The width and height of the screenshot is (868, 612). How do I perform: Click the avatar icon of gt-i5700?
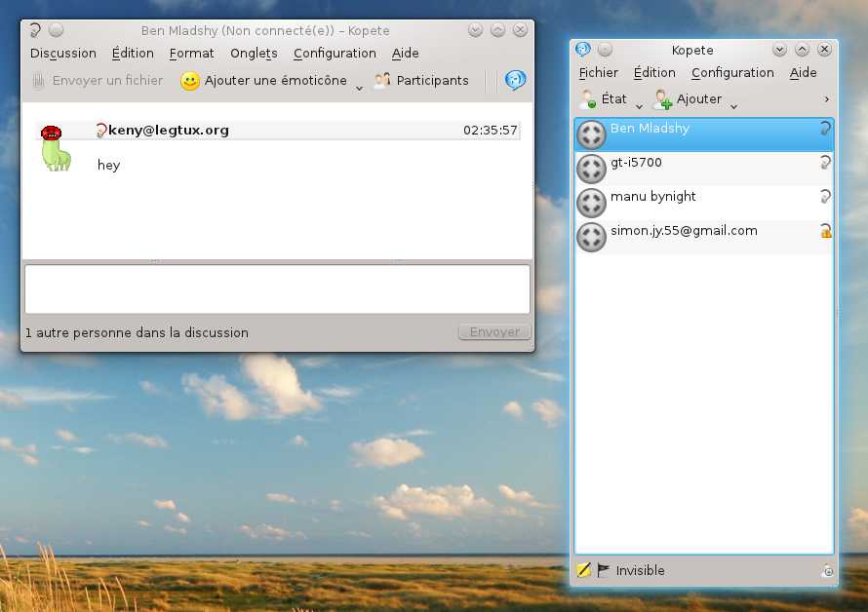(x=591, y=169)
